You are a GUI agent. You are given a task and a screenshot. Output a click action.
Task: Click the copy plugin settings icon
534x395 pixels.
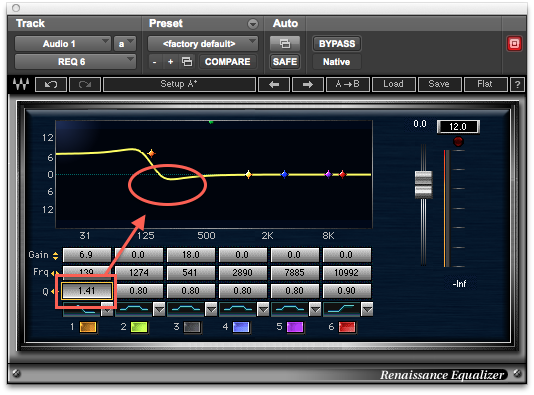[187, 62]
